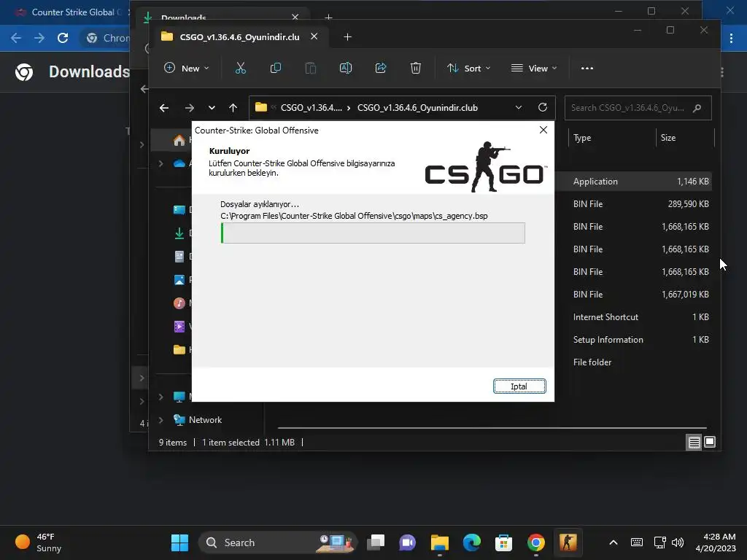This screenshot has height=560, width=747.
Task: Click the installation progress bar
Action: (x=373, y=233)
